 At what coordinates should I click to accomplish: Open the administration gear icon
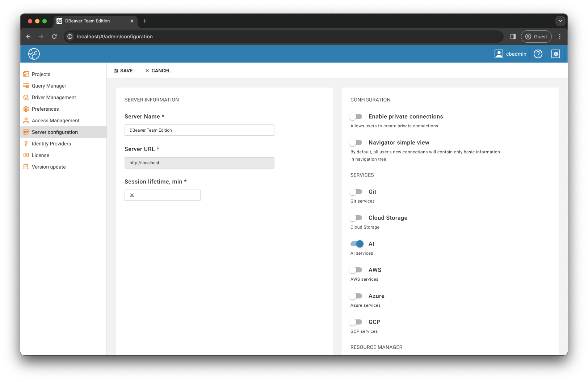click(556, 54)
